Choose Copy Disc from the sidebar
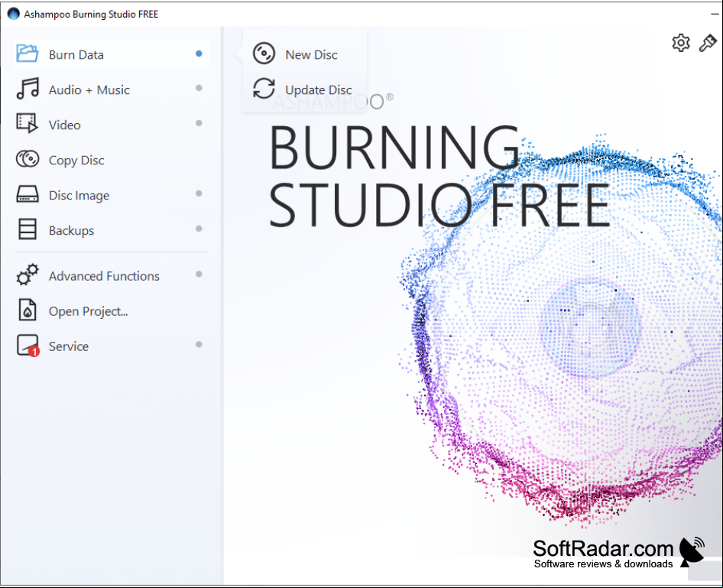The width and height of the screenshot is (723, 588). click(76, 161)
